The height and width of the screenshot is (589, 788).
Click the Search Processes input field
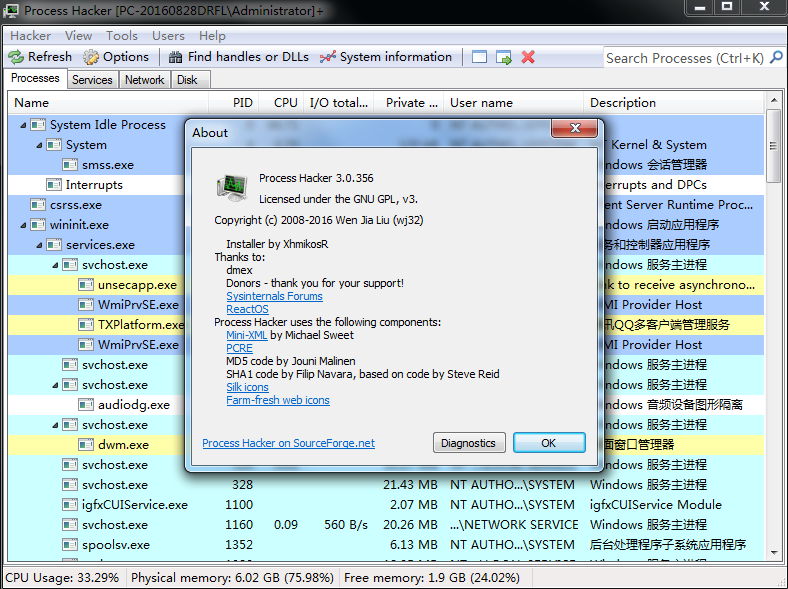coord(685,58)
